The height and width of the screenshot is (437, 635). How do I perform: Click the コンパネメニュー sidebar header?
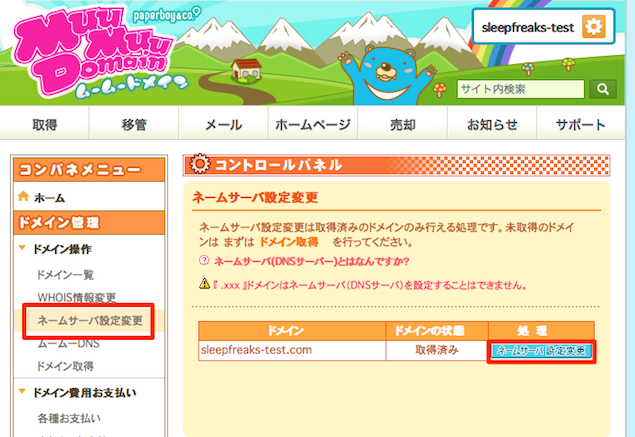(x=89, y=169)
